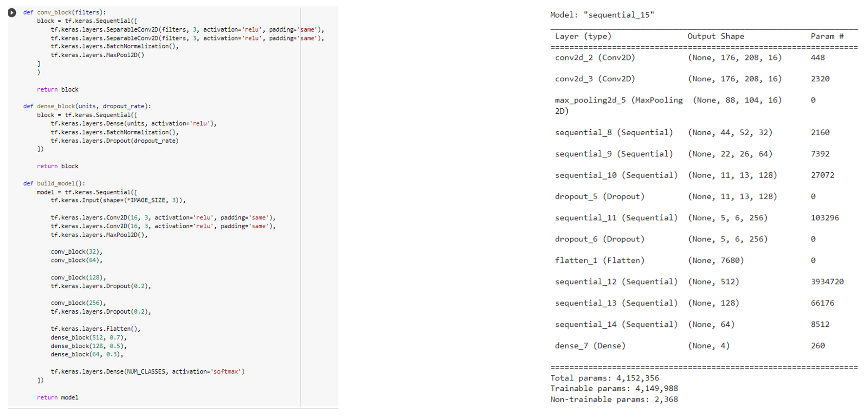Place cursor on def dense_block line
The height and width of the screenshot is (418, 868).
(87, 106)
